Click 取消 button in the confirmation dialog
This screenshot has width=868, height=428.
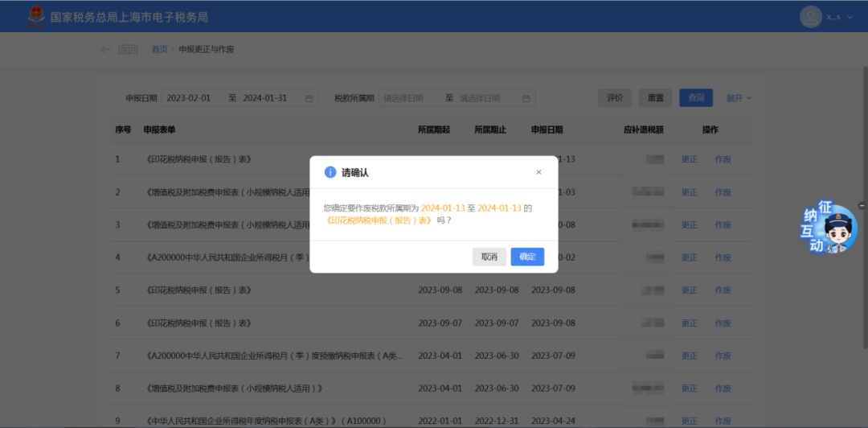489,257
